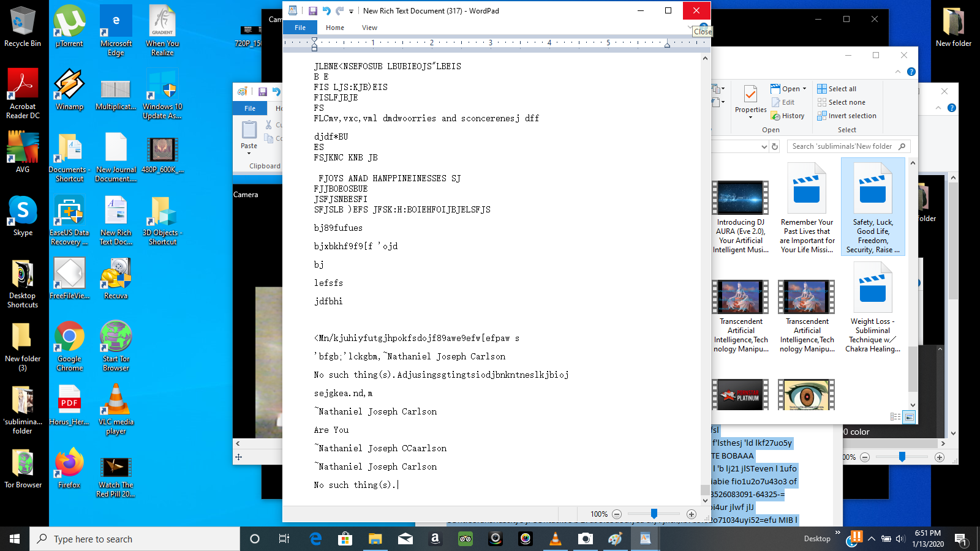
Task: Open the volume control in system tray
Action: (x=900, y=539)
